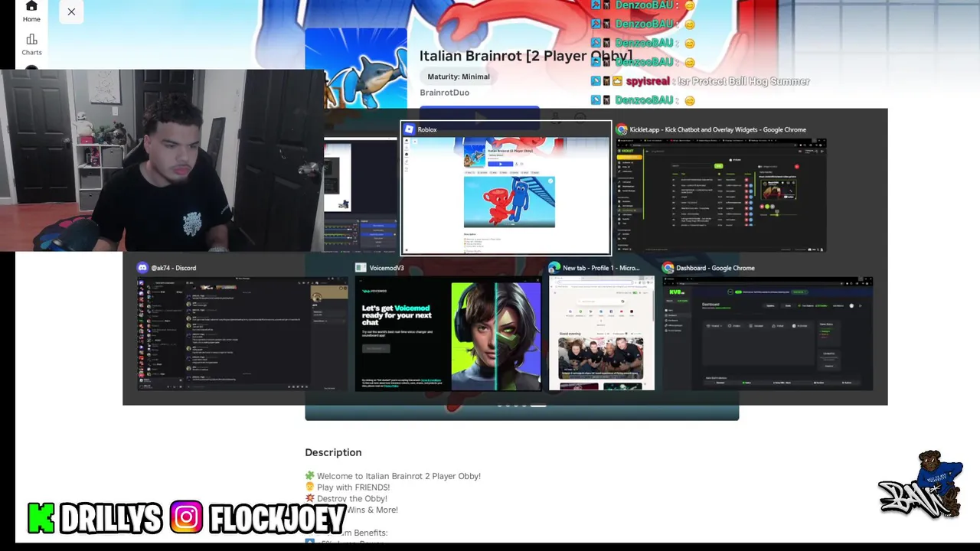The image size is (980, 551).
Task: Switch to the partially visible OBS window thumbnail
Action: tap(361, 195)
